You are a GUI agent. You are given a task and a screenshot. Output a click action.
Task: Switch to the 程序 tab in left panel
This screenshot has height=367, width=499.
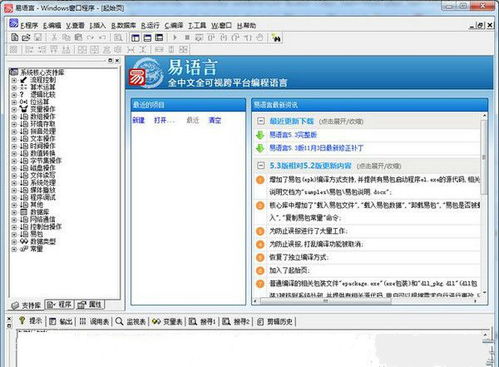tap(60, 304)
